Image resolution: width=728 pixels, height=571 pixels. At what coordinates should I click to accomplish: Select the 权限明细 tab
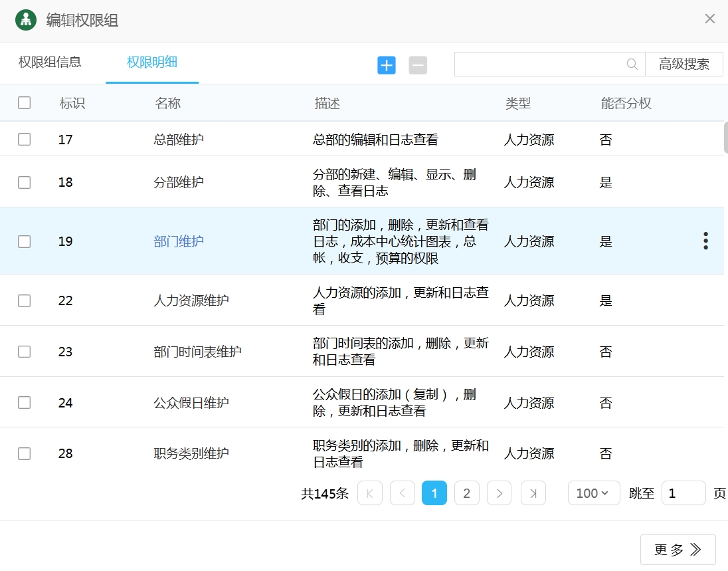152,62
